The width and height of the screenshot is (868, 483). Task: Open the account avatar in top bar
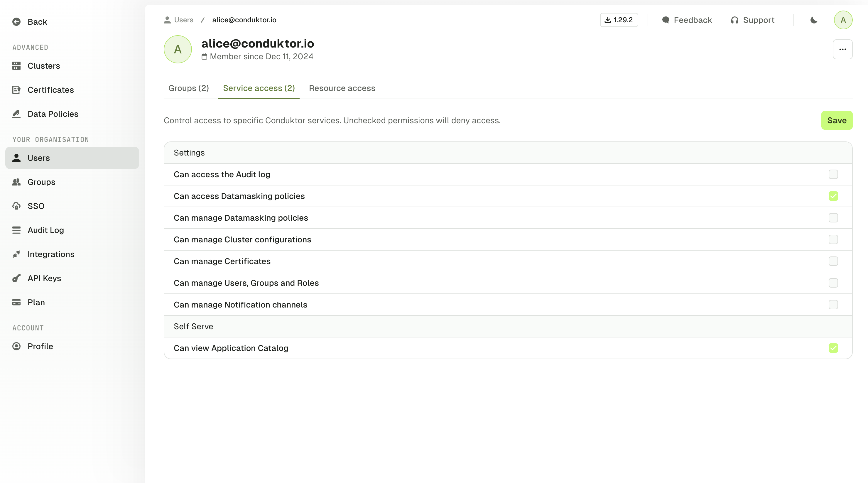843,20
